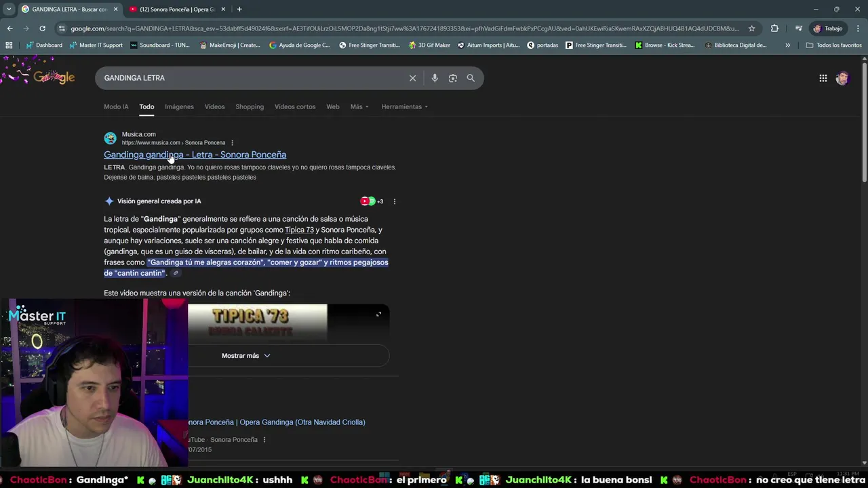The height and width of the screenshot is (488, 868).
Task: Open the Google account avatar
Action: click(842, 78)
